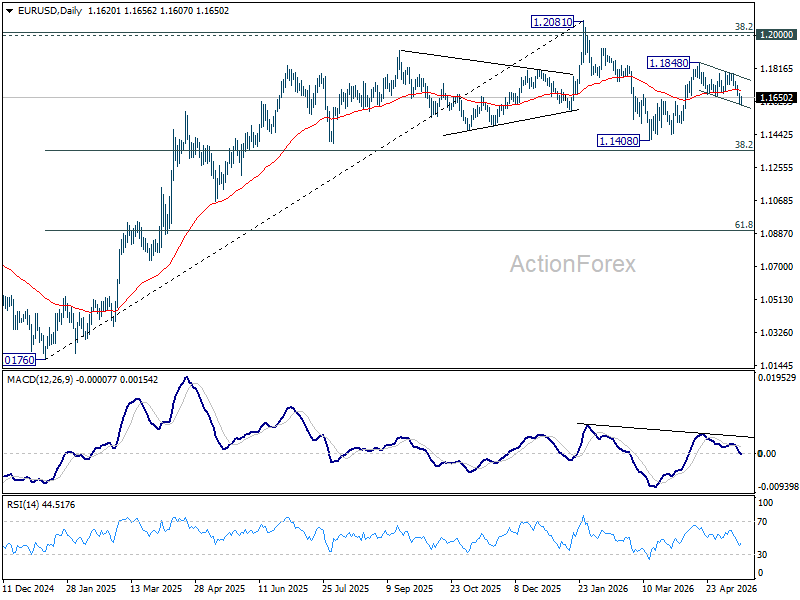Viewport: 800px width, 600px height.
Task: Click the 38.2 retracement label above 1.12555
Action: click(x=743, y=144)
